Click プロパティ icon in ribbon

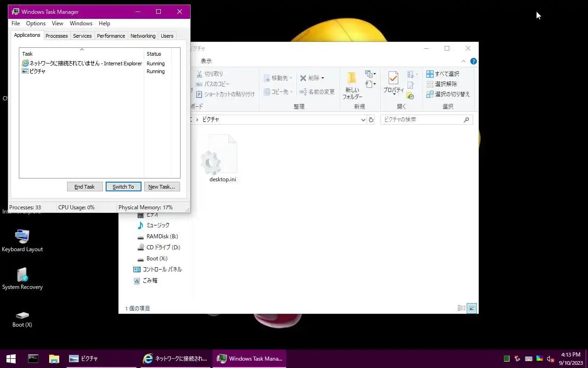point(394,83)
